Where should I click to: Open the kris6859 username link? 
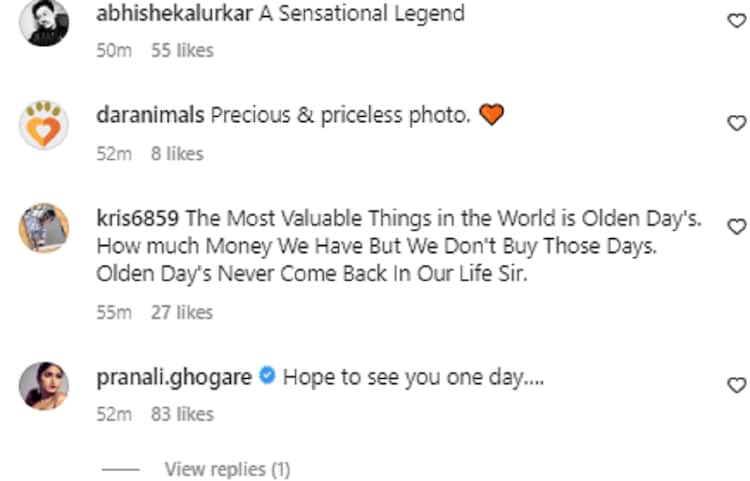[137, 219]
